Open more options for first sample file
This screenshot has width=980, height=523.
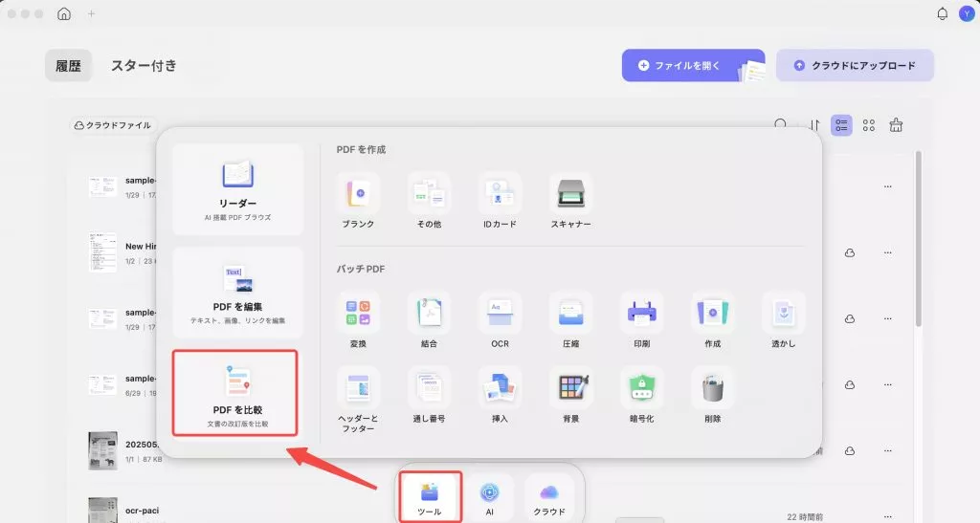pyautogui.click(x=887, y=186)
